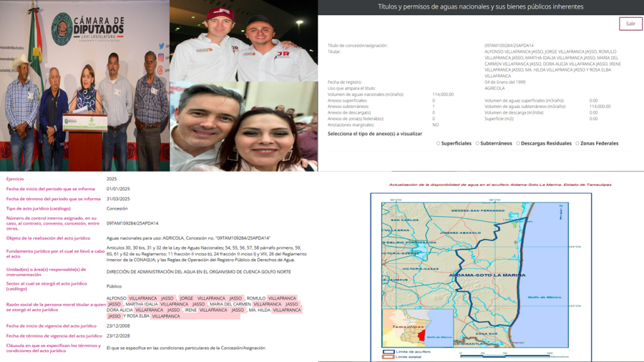Select the Subterráneos anexo option
Viewport: 644px width, 362px height.
click(x=477, y=143)
